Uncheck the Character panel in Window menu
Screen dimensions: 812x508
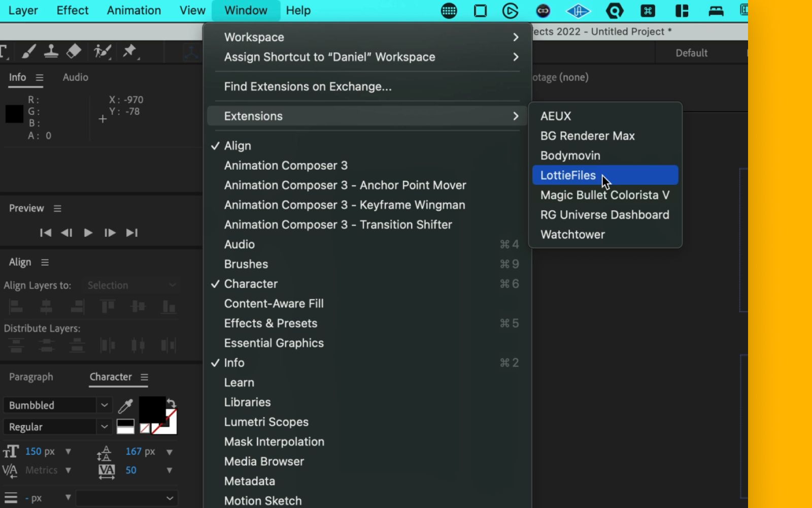coord(366,284)
